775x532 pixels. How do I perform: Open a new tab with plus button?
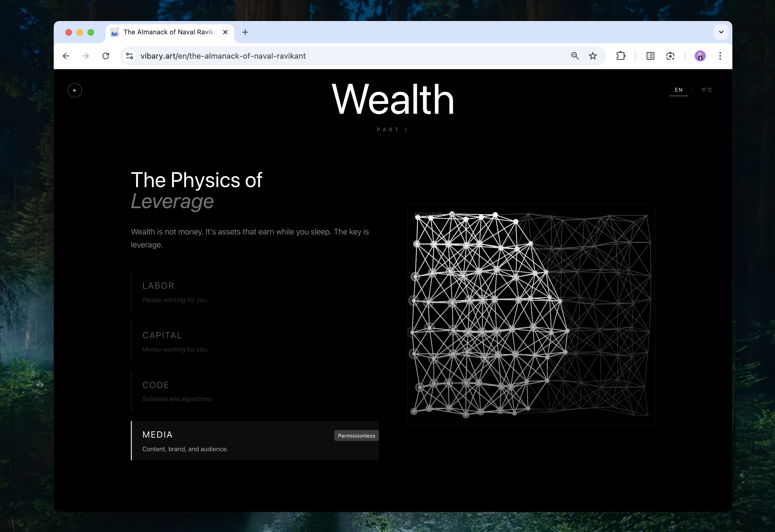click(x=245, y=32)
